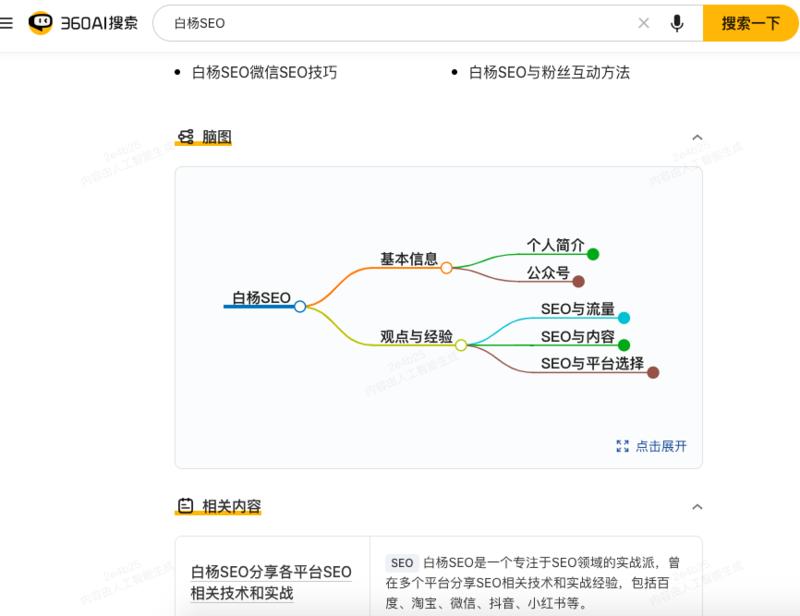Click the 点击展开 fullscreen icon

[x=623, y=446]
